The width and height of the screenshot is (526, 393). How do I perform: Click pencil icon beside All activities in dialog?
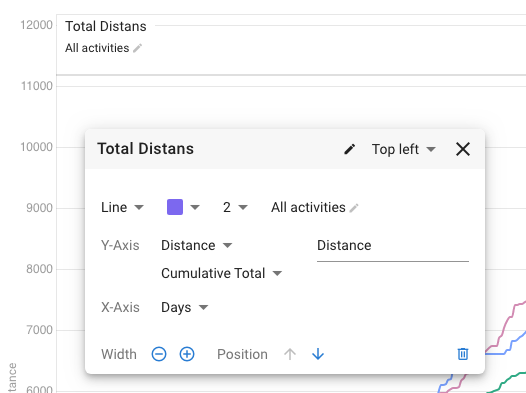(354, 208)
